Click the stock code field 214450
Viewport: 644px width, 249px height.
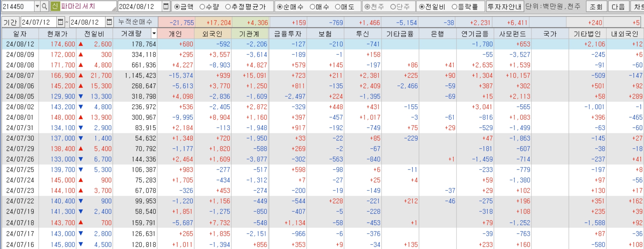[18, 6]
